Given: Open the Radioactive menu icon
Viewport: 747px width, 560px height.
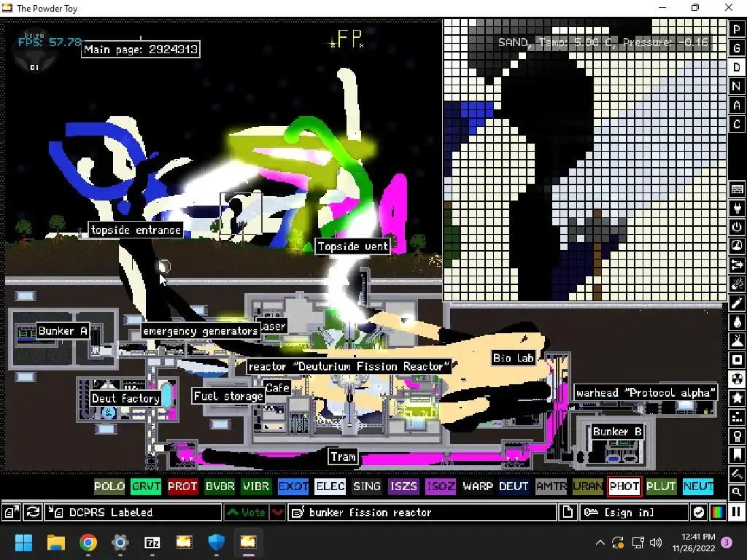Looking at the screenshot, I should pos(737,379).
